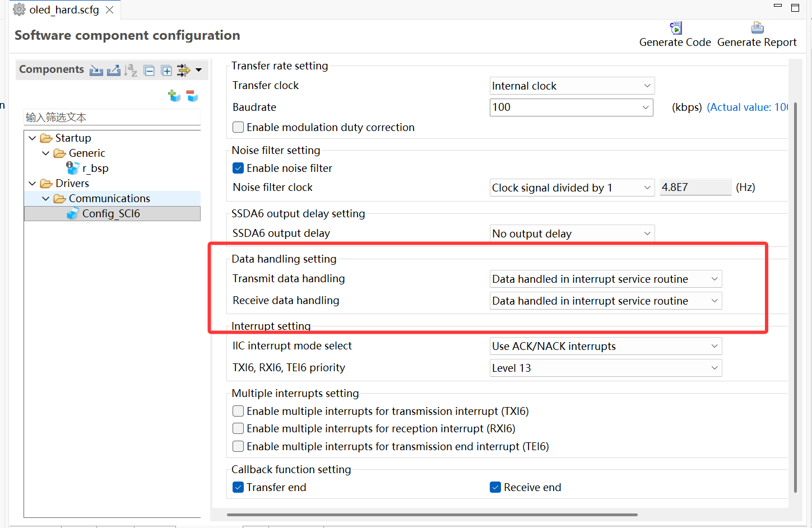Viewport: 812px width, 528px height.
Task: Click the gear icon on the oled_hard.scfg tab
Action: pos(19,10)
